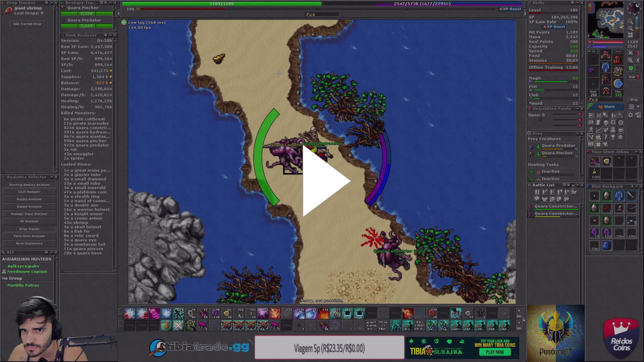Open Loot Analyser from Analytics Selector
Image resolution: width=644 pixels, height=362 pixels.
29,192
